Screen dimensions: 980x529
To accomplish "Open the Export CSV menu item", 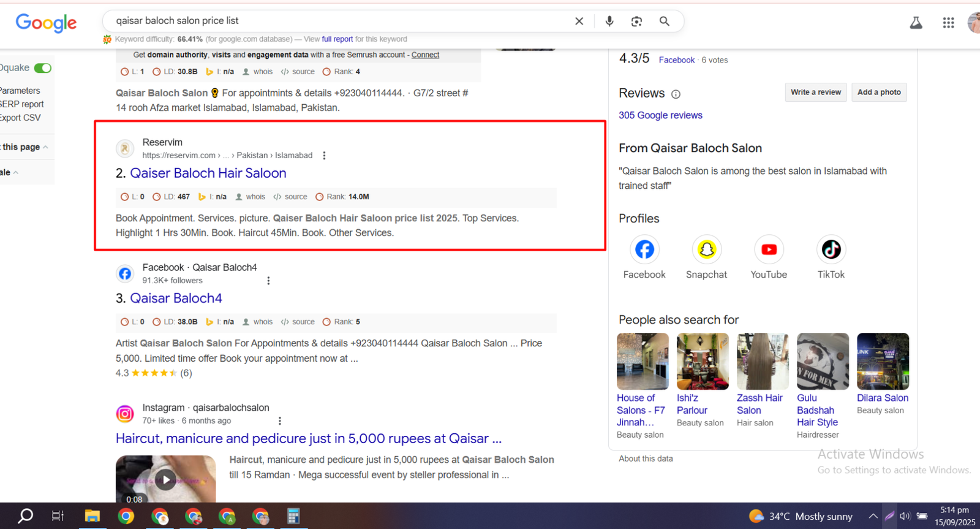I will pyautogui.click(x=20, y=118).
